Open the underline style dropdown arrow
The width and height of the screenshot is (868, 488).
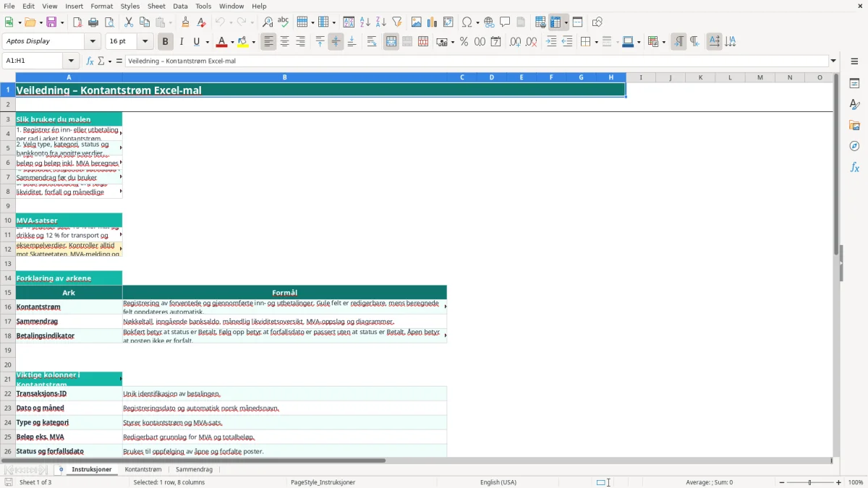pos(207,43)
